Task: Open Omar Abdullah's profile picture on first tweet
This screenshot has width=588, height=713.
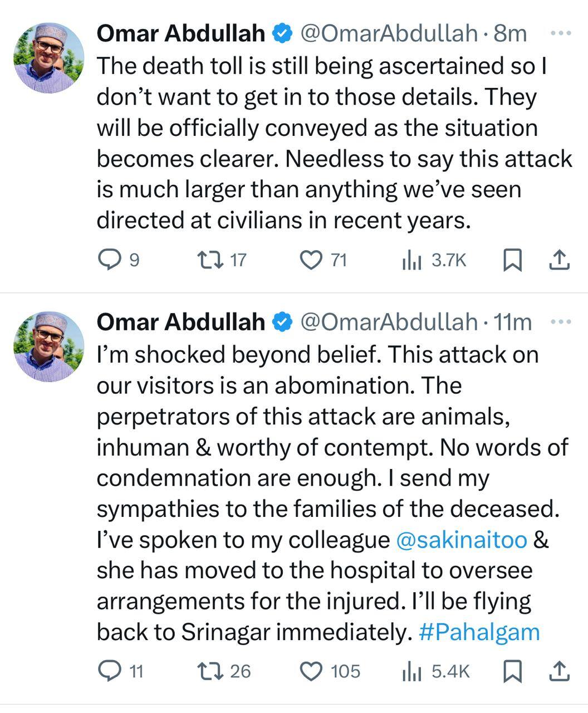Action: pyautogui.click(x=49, y=57)
